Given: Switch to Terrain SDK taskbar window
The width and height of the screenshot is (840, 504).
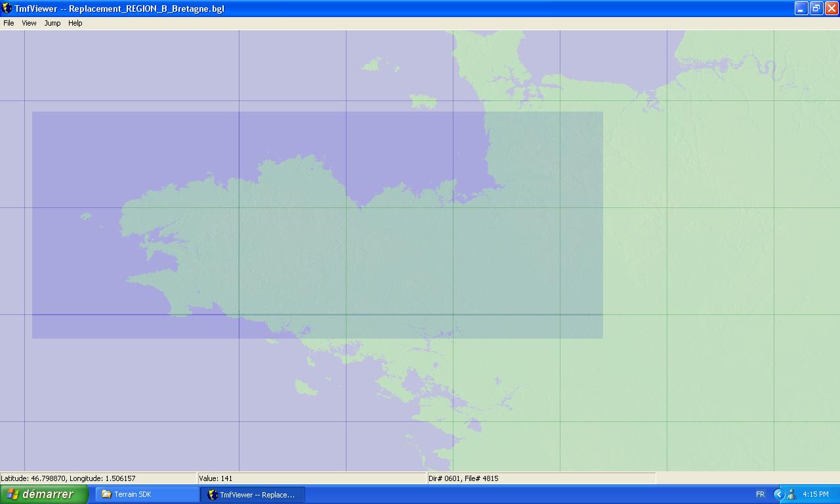Looking at the screenshot, I should tap(148, 494).
